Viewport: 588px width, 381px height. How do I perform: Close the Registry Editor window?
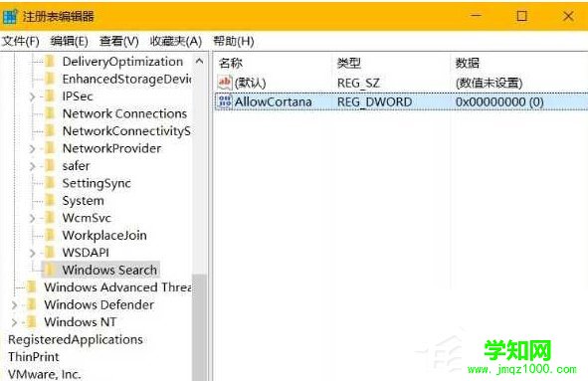pyautogui.click(x=568, y=16)
